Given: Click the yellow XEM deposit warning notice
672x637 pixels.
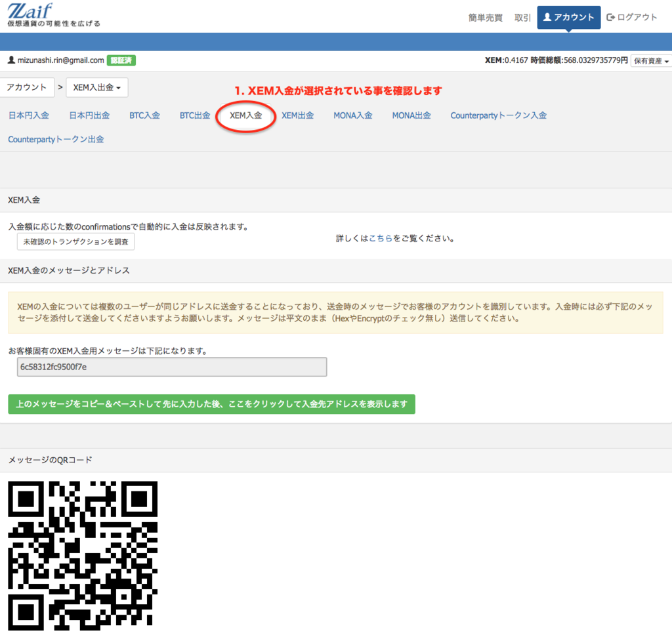Looking at the screenshot, I should (x=335, y=313).
